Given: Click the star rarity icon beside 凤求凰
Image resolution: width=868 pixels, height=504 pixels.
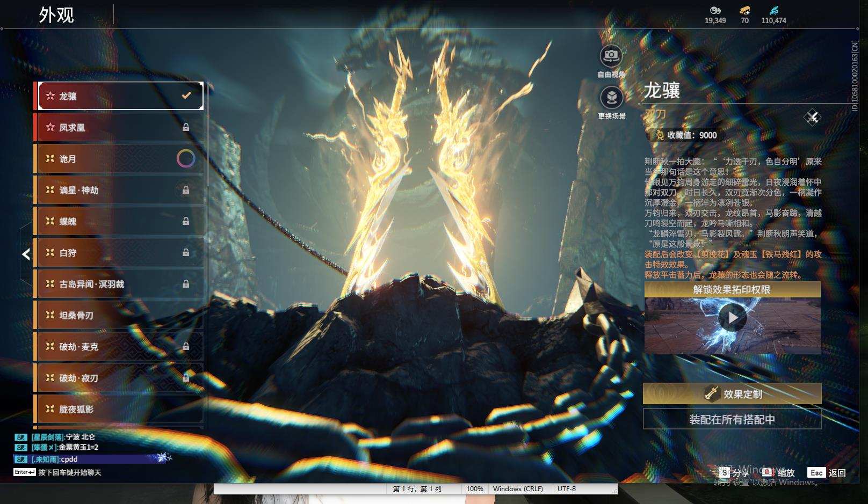Looking at the screenshot, I should 50,127.
